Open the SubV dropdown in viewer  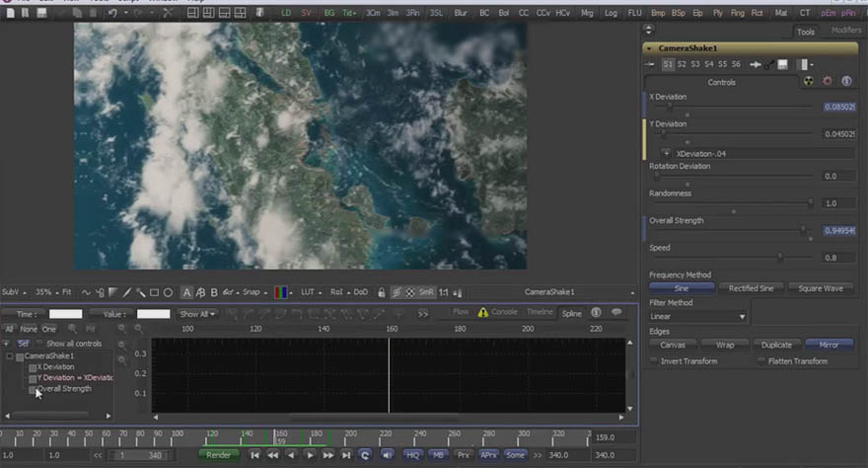click(x=14, y=292)
